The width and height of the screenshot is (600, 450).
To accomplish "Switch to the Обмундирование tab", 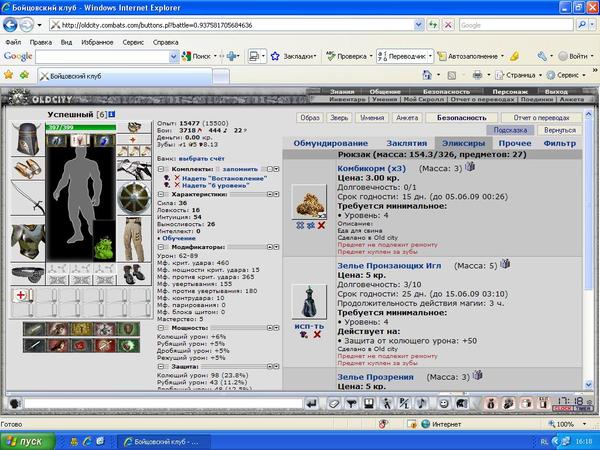I will pos(331,143).
